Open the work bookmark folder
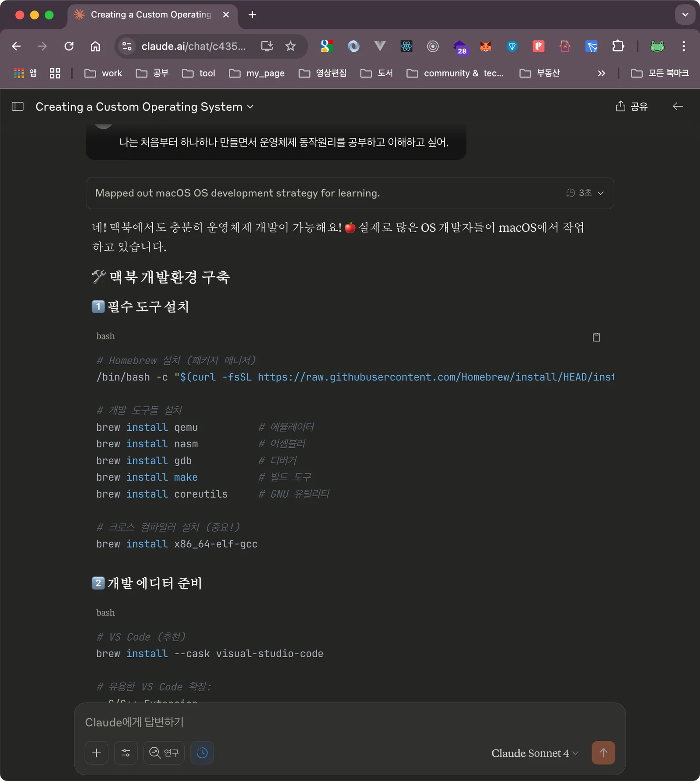700x781 pixels. pyautogui.click(x=103, y=73)
